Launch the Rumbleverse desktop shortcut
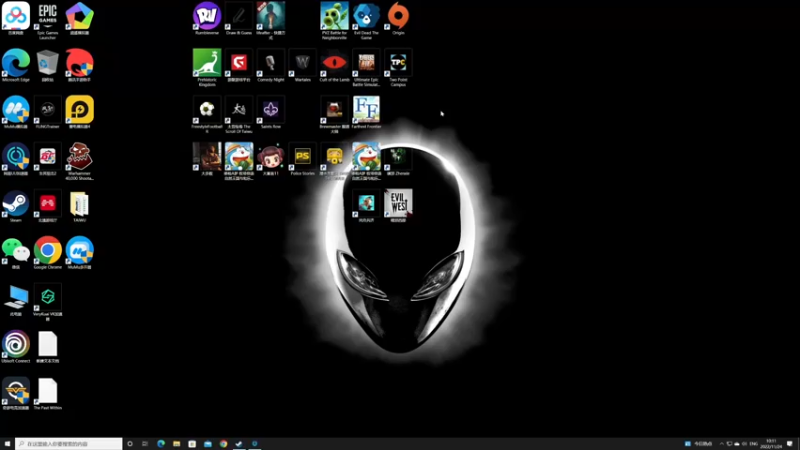 click(207, 18)
